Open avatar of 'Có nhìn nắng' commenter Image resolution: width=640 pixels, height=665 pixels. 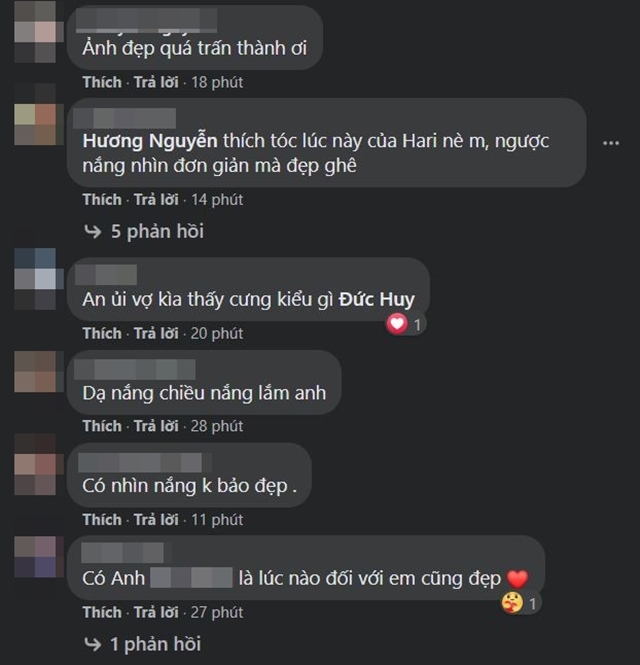35,464
